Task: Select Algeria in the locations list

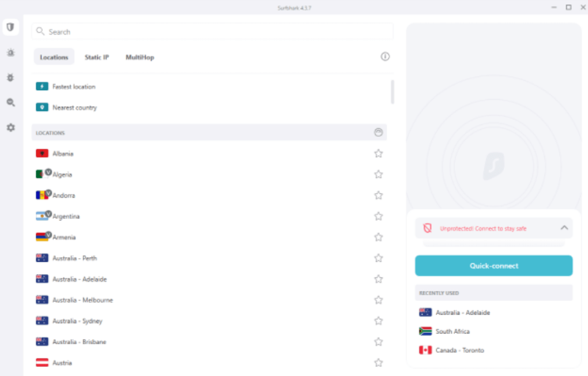Action: [x=209, y=175]
